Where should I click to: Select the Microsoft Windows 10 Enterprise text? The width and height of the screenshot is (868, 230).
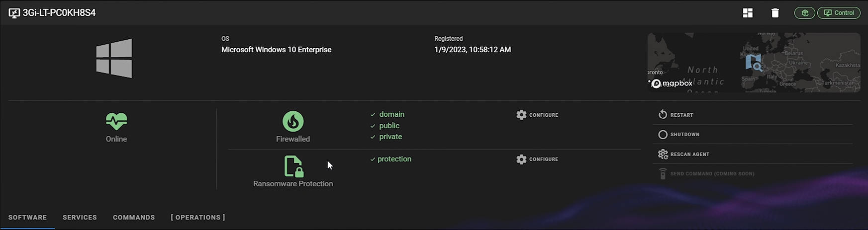pos(277,50)
